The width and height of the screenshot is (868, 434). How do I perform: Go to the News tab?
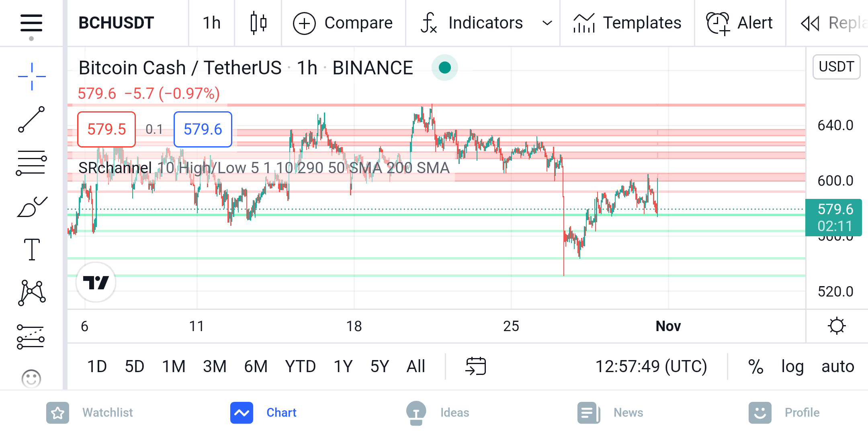pos(610,413)
